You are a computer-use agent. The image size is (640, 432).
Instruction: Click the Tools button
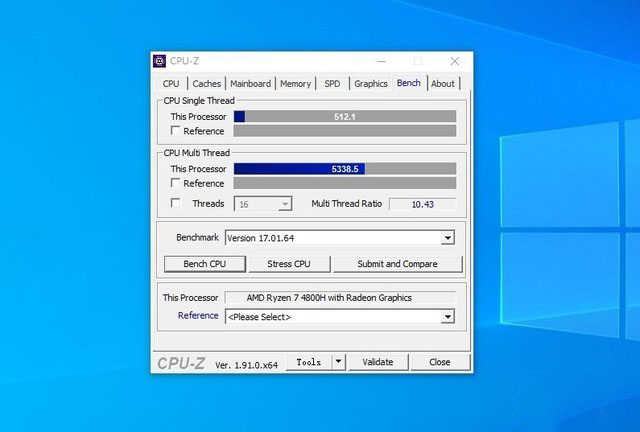(x=309, y=362)
